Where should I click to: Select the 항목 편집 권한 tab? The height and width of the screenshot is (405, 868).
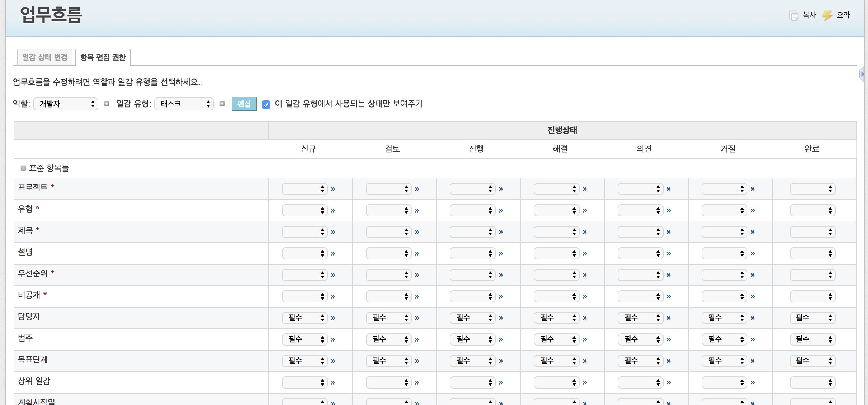point(103,57)
